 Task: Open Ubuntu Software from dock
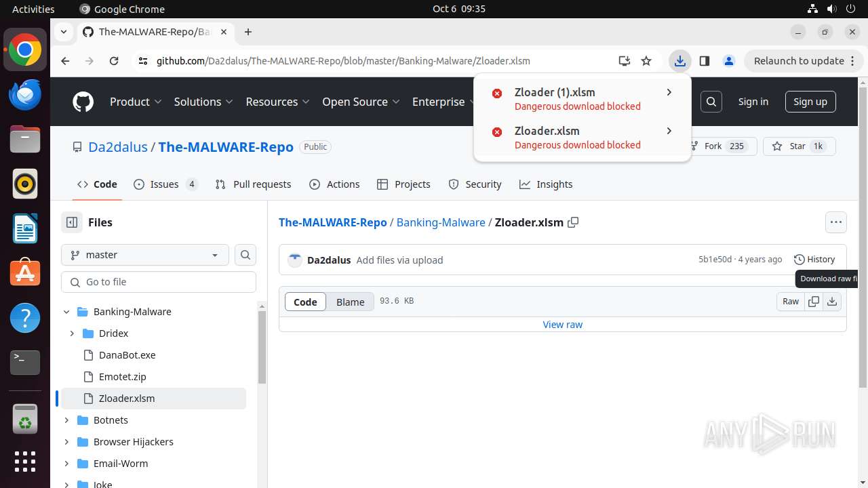coord(25,273)
